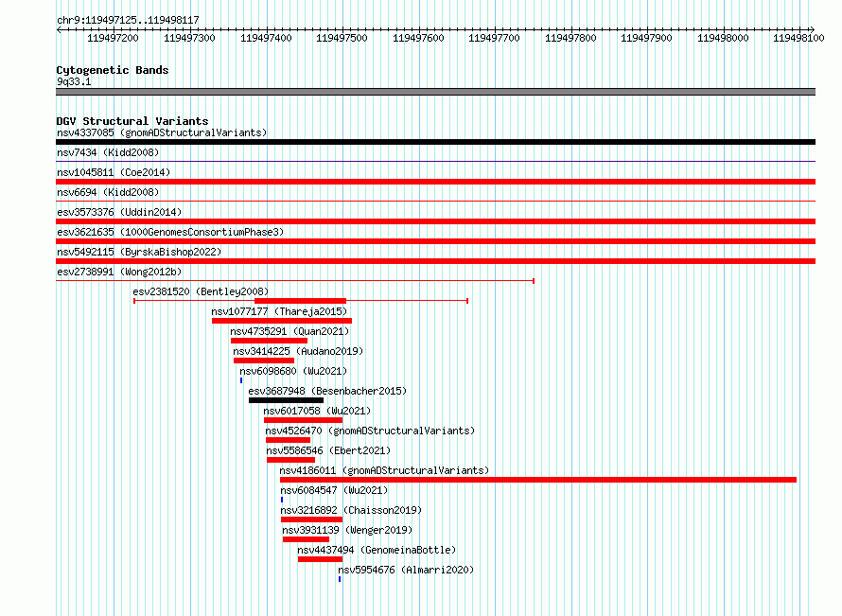Select the red nsv1077177 variant bar
Screen dimensions: 842x616
pos(282,321)
